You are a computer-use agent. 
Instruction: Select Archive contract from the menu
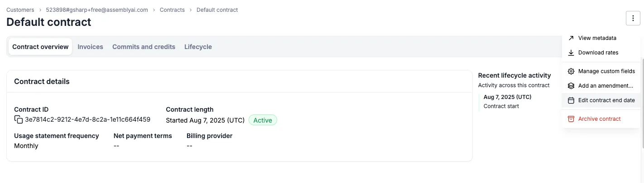pos(599,119)
